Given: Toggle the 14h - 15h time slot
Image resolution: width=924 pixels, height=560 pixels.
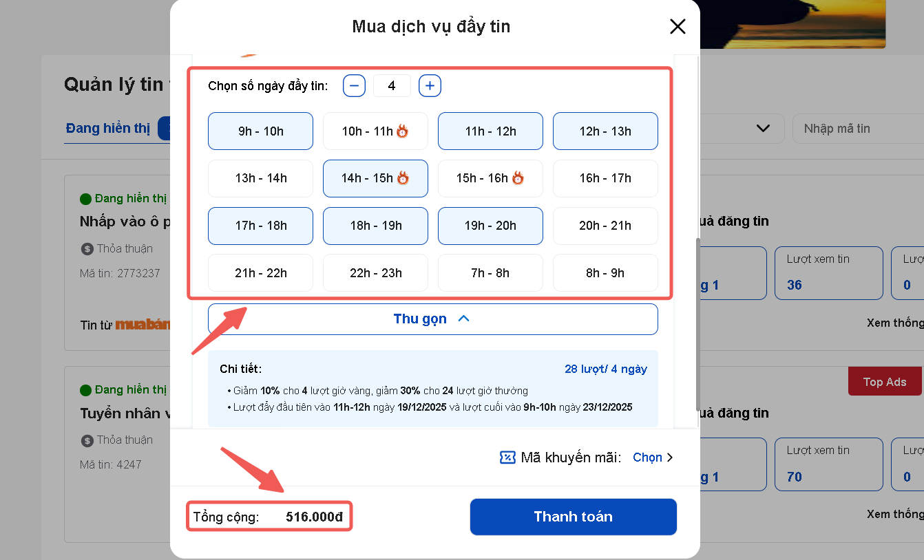Looking at the screenshot, I should point(375,178).
